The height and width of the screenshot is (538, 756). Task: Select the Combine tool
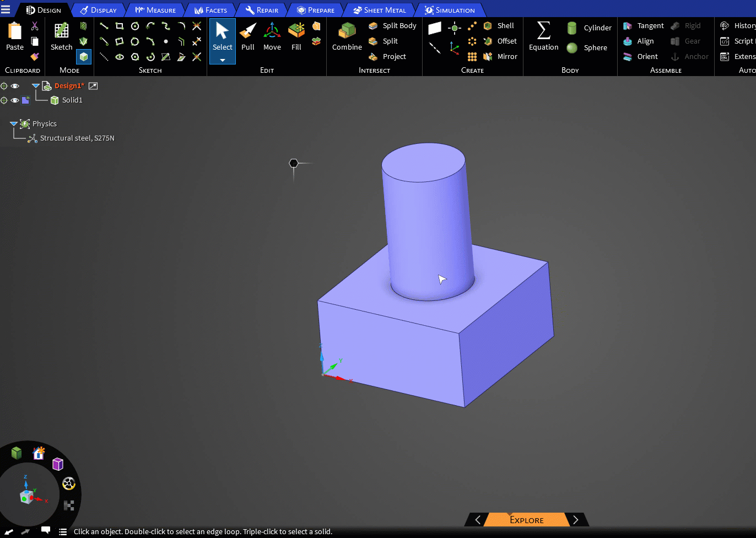347,37
